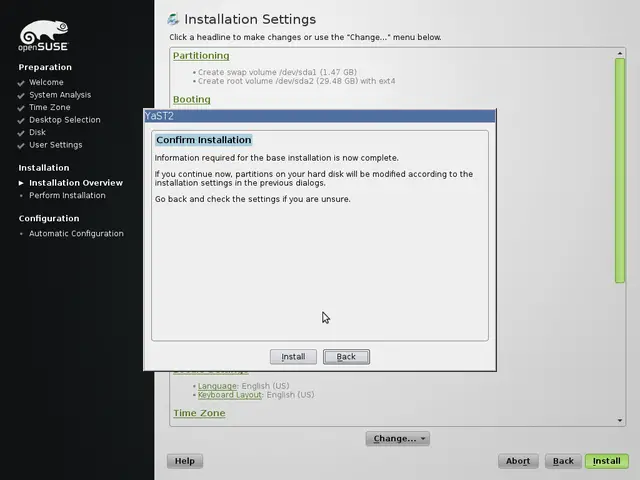The width and height of the screenshot is (640, 480).
Task: Click the 'Information required for the base installation' line
Action: 276,158
